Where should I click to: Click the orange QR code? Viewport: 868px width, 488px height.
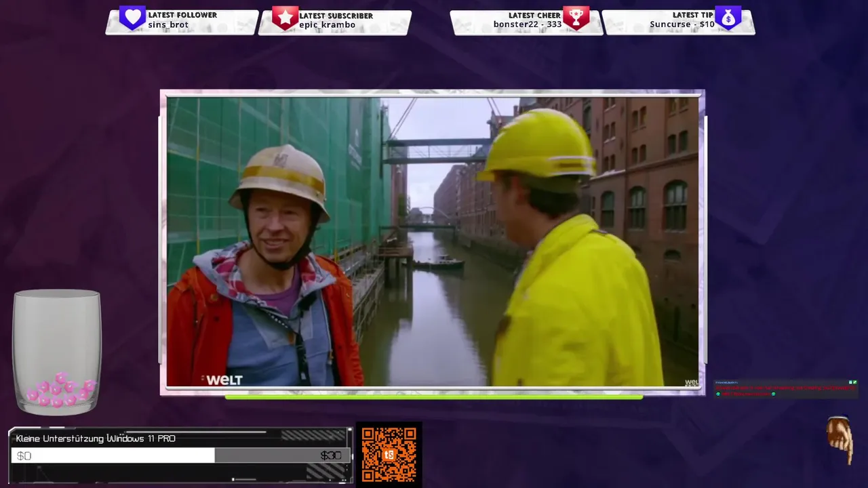point(389,454)
